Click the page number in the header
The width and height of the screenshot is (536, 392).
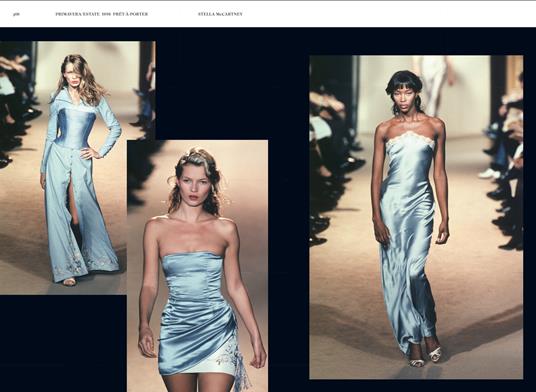[16, 14]
